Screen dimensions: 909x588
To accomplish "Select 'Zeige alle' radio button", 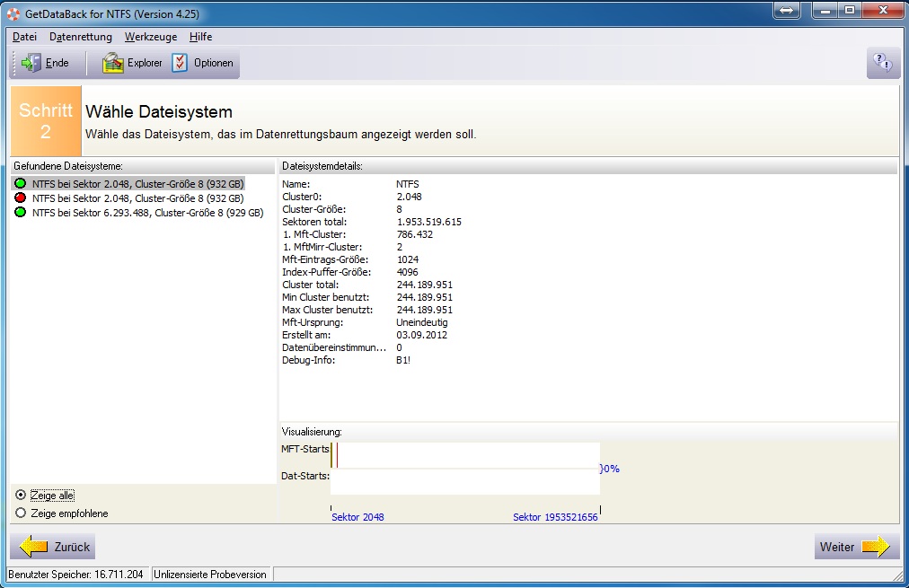I will [21, 495].
